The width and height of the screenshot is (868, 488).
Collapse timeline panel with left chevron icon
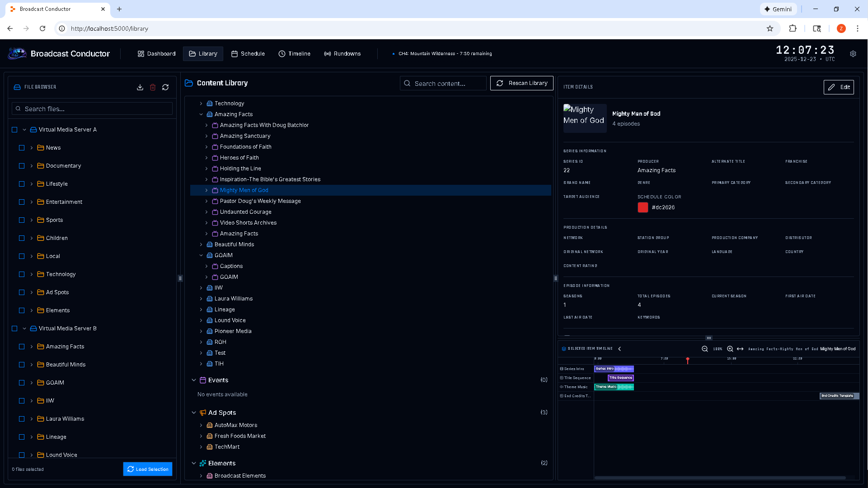coord(619,349)
